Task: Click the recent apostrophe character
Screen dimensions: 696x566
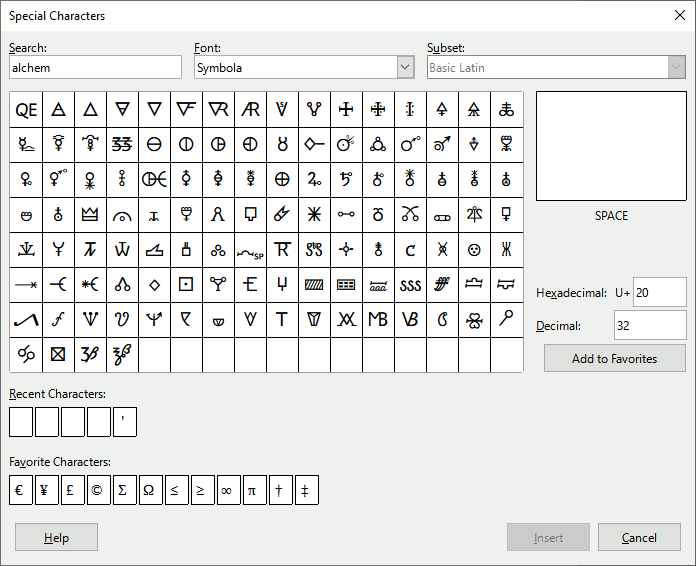Action: coord(124,423)
